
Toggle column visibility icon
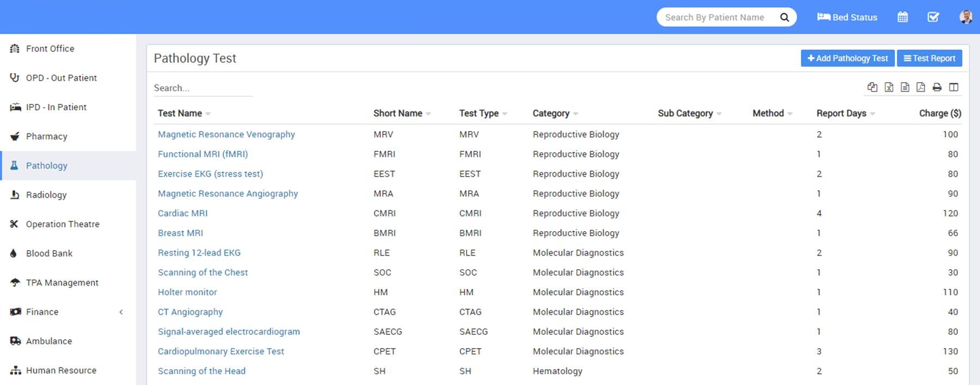[x=953, y=87]
